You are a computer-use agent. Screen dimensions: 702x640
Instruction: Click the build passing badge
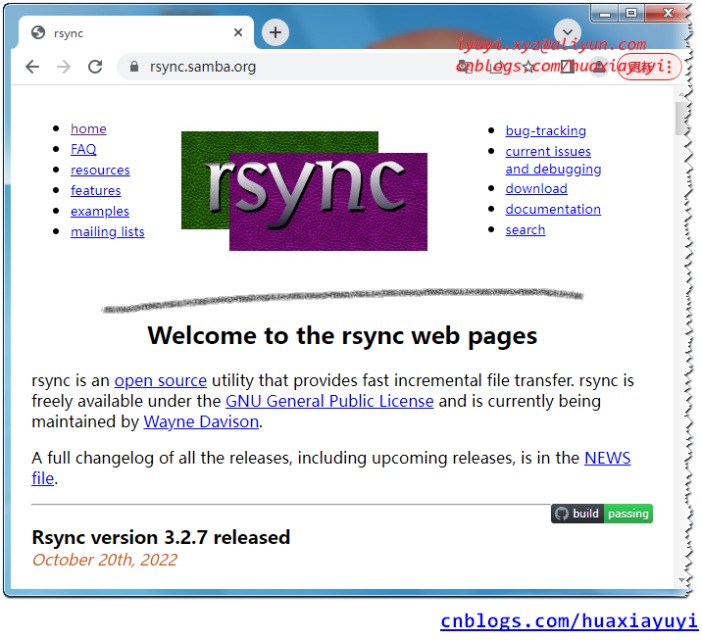coord(601,513)
